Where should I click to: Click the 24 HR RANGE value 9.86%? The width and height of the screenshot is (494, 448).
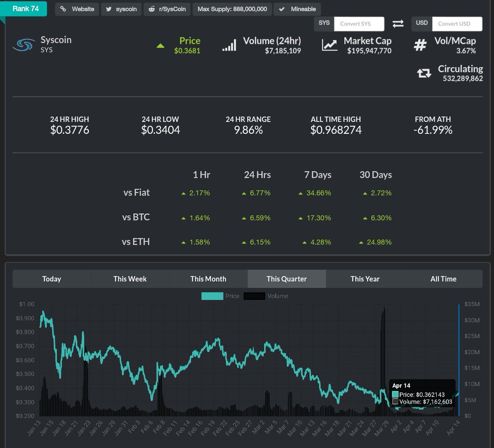pyautogui.click(x=248, y=130)
